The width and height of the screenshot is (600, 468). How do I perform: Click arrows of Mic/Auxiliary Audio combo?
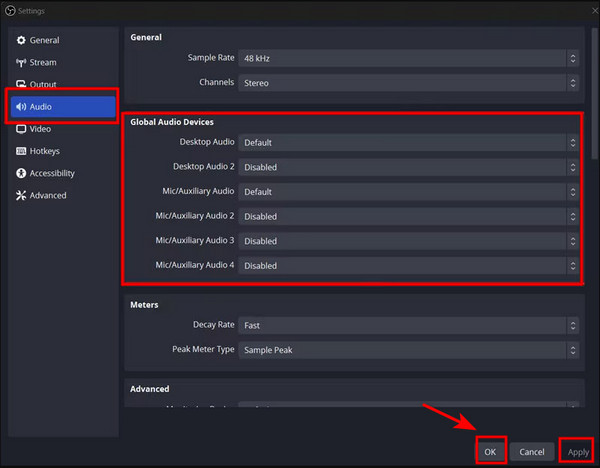point(573,192)
